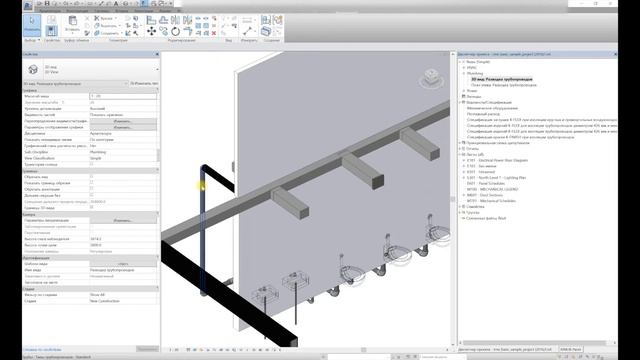Open the Справка по свойствам link

pyautogui.click(x=42, y=350)
